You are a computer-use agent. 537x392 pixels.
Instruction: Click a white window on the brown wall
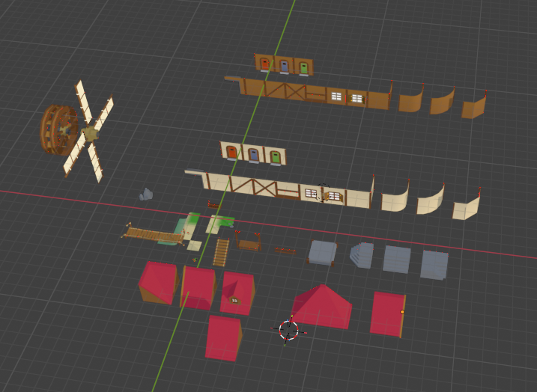[336, 96]
